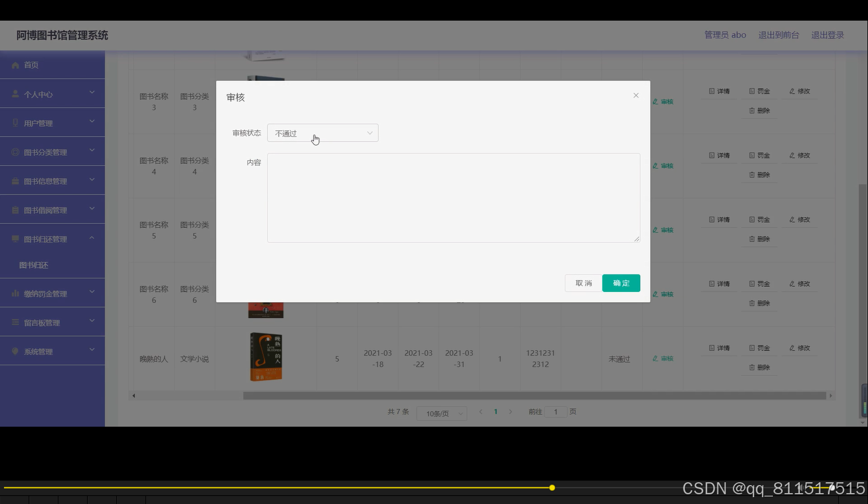This screenshot has width=868, height=504.
Task: Select the 图书归还 submenu item
Action: [x=34, y=265]
